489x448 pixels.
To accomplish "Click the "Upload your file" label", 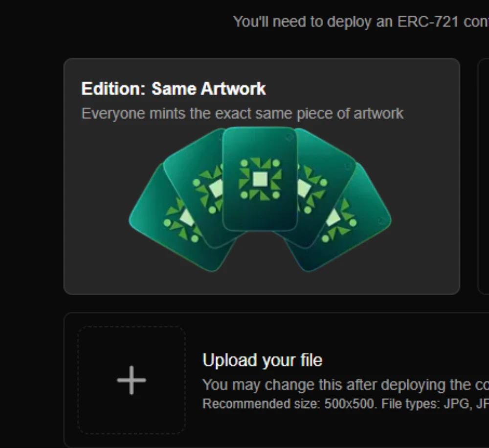I will pos(262,361).
